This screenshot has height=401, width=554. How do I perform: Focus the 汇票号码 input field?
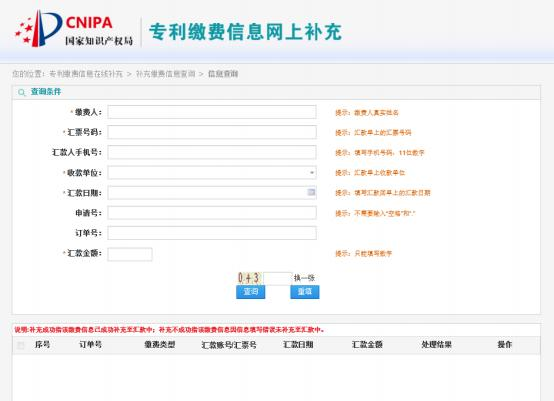tap(212, 132)
